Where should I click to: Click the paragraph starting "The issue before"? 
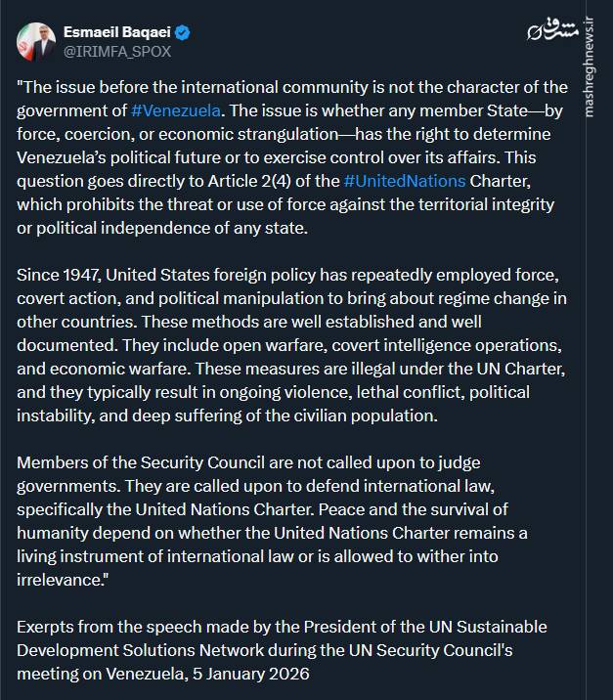point(291,156)
